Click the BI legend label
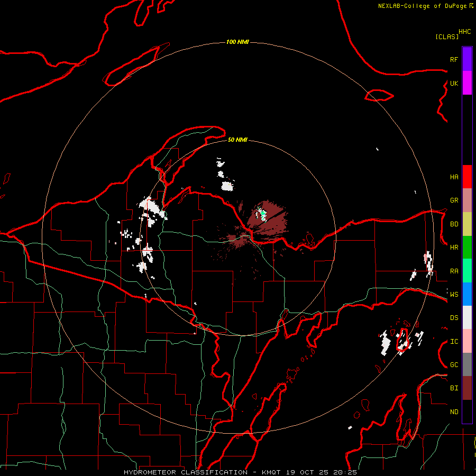Viewport: 476px width, 476px height. (x=454, y=388)
